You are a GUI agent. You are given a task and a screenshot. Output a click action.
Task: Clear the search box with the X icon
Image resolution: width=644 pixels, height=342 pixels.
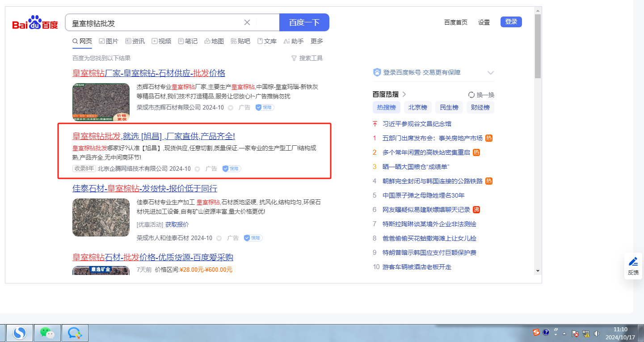coord(247,22)
